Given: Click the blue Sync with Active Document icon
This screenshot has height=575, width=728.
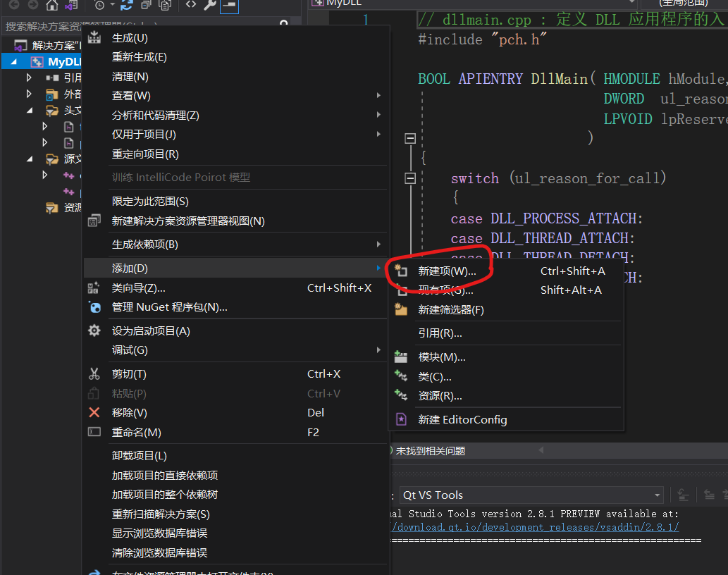Looking at the screenshot, I should click(126, 5).
